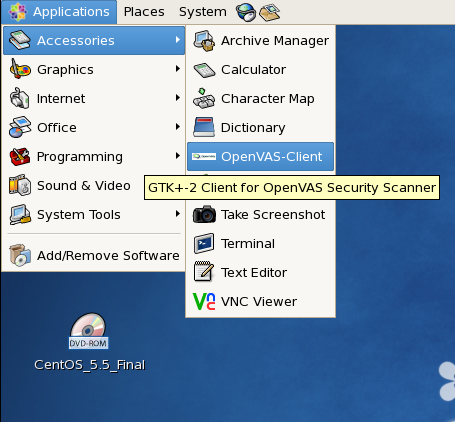This screenshot has width=455, height=422.
Task: Click the OpenVAS logo icon
Action: (x=204, y=156)
